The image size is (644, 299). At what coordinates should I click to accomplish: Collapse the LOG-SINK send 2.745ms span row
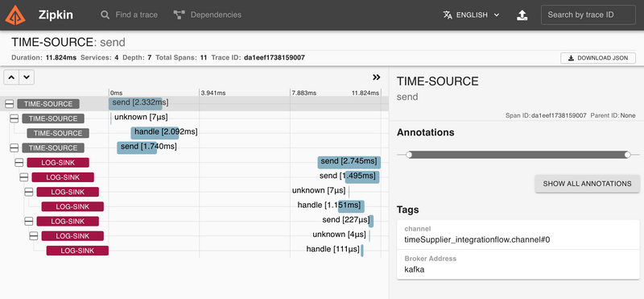[x=19, y=163]
